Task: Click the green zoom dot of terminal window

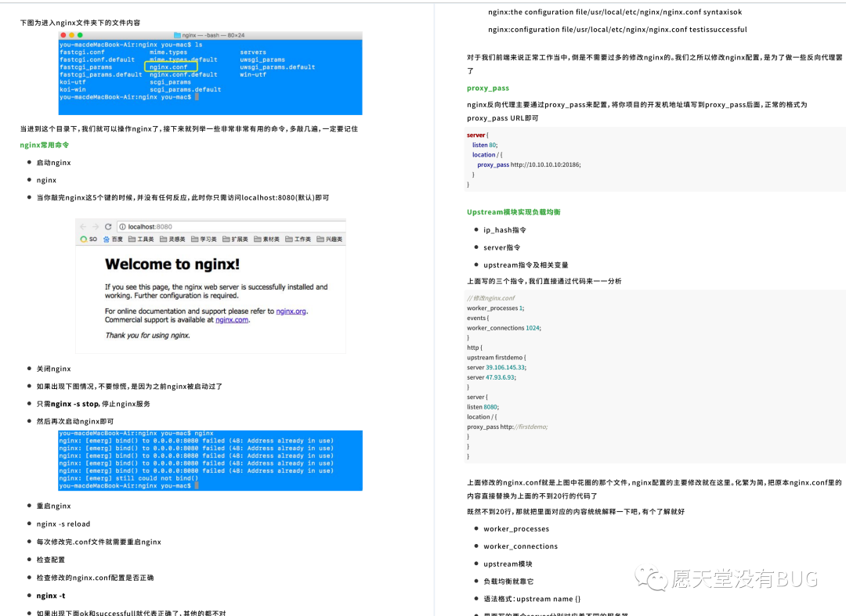Action: pyautogui.click(x=80, y=35)
